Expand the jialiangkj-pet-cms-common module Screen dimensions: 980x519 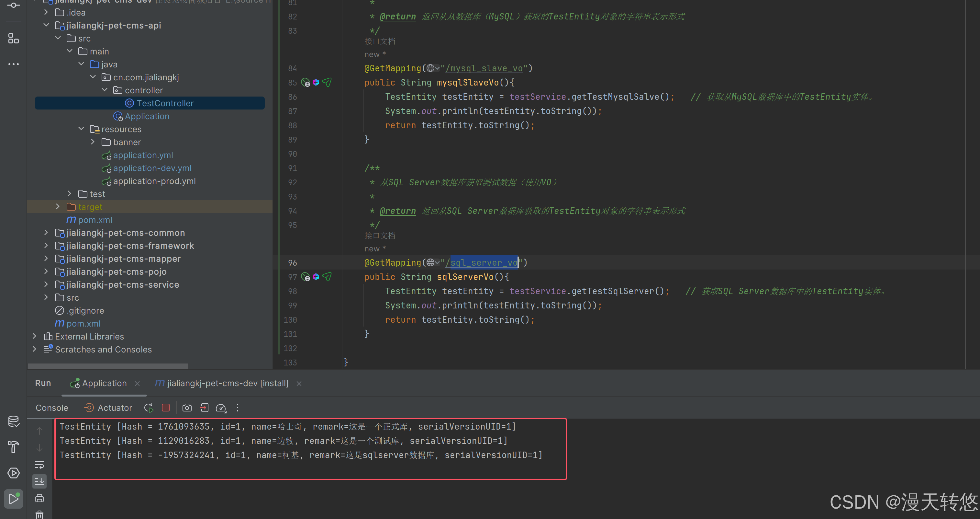pyautogui.click(x=46, y=233)
